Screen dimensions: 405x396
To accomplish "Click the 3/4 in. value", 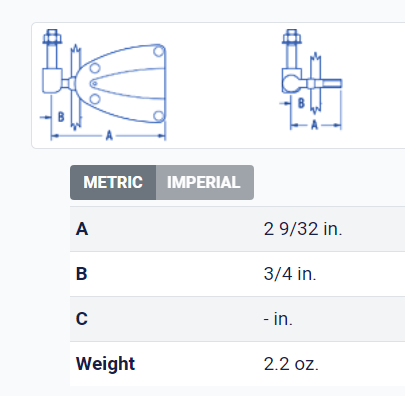I will coord(290,274).
